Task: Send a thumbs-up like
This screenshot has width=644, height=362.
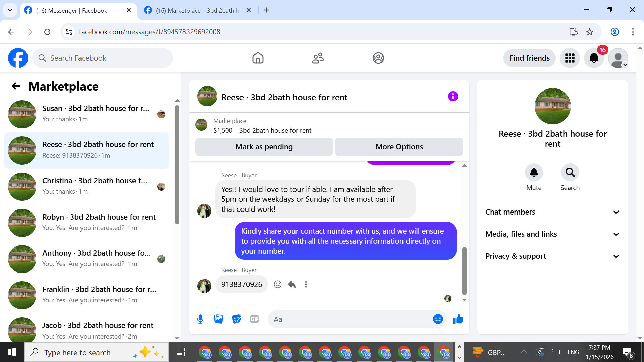Action: (x=458, y=319)
